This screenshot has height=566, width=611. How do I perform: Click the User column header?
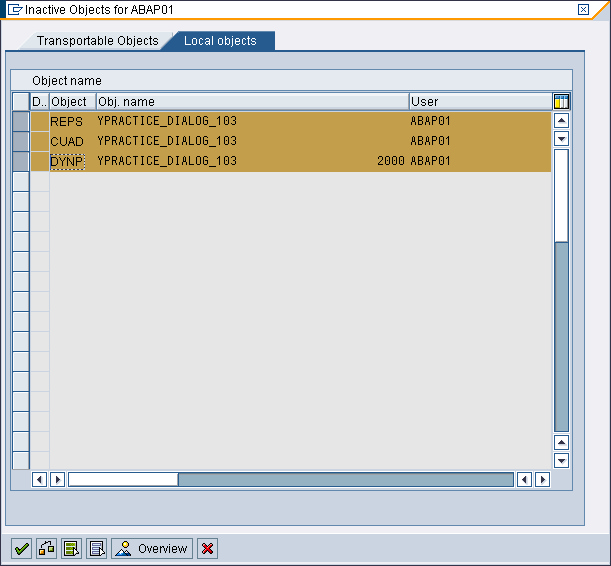(479, 101)
